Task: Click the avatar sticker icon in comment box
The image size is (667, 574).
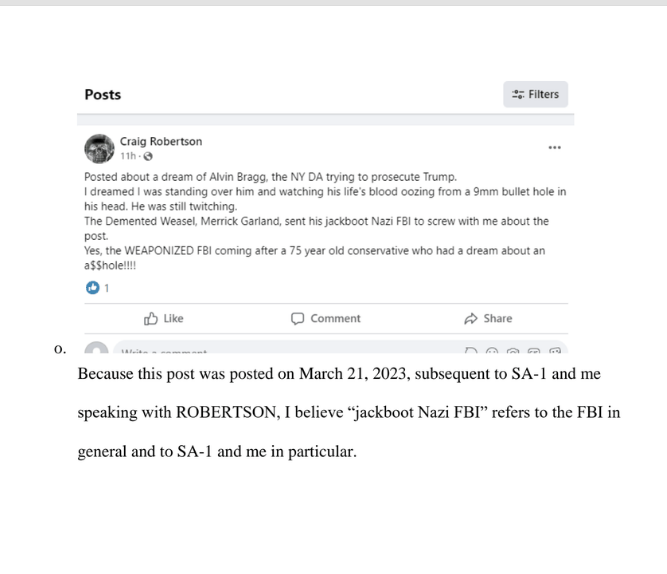Action: click(471, 350)
